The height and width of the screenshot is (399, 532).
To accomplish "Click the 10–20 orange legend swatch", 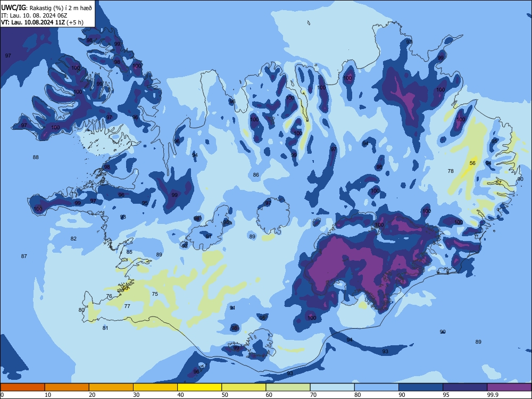I will [67, 387].
